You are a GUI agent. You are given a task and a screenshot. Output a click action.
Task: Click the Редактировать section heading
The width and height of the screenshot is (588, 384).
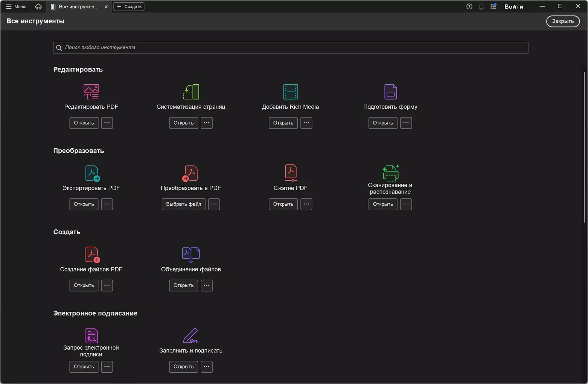click(x=78, y=69)
